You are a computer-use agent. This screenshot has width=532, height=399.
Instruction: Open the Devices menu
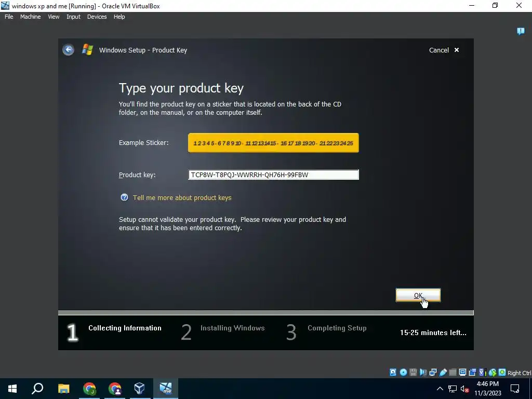click(97, 17)
